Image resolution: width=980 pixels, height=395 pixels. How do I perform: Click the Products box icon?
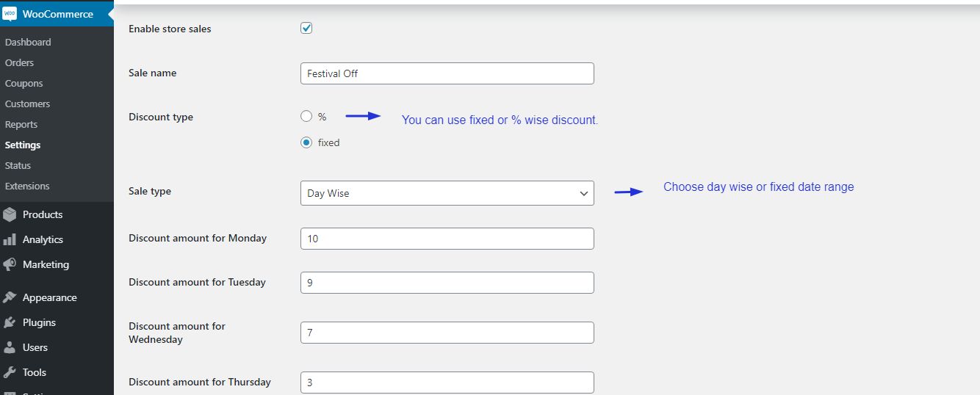[x=10, y=214]
